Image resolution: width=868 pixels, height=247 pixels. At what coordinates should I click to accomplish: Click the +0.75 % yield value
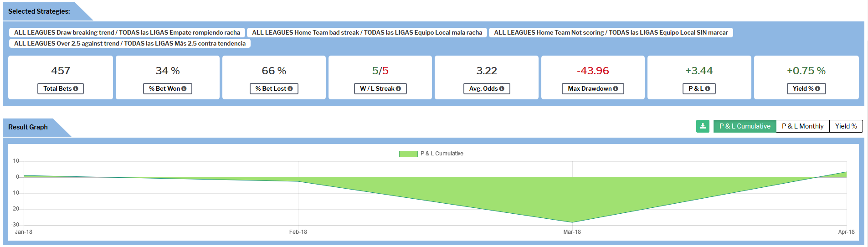[x=806, y=71]
